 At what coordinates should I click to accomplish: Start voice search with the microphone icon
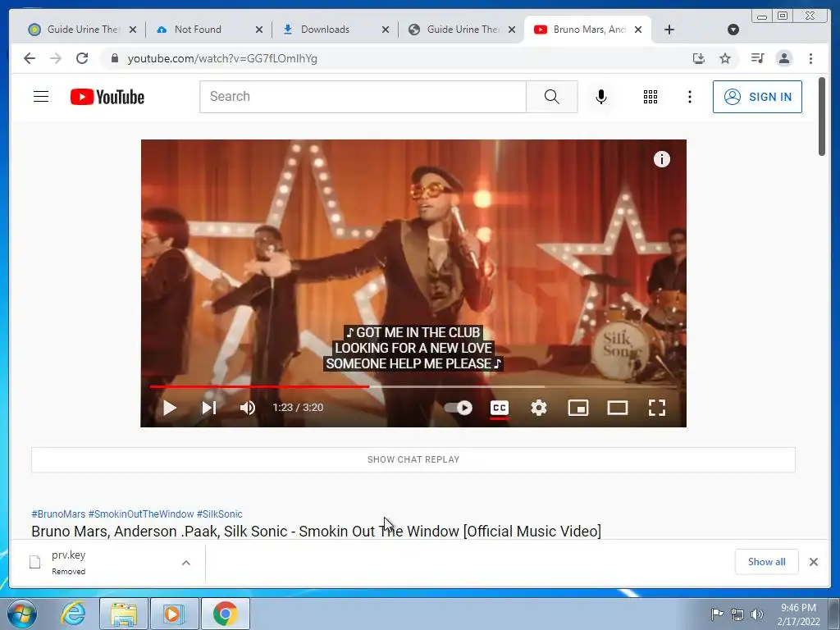(x=601, y=97)
